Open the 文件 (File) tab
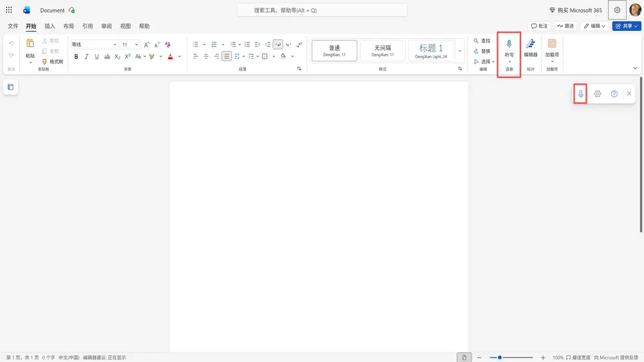Viewport: 644px width, 362px height. (x=13, y=26)
